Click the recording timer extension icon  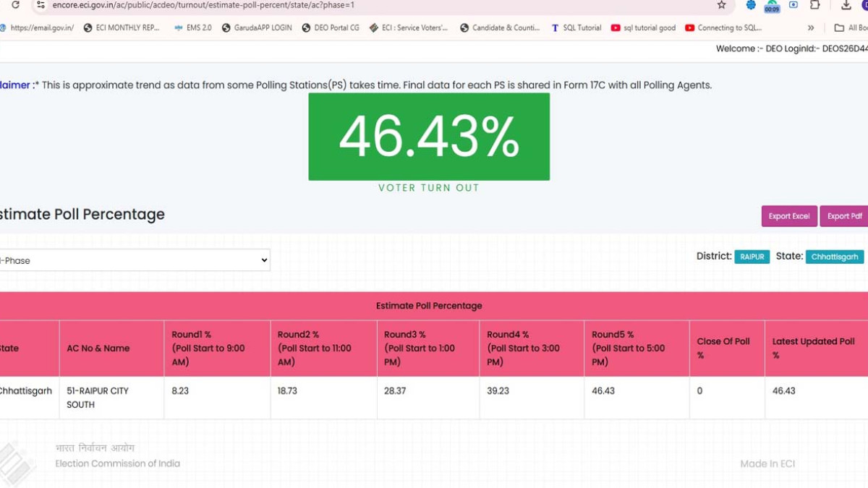pos(772,7)
